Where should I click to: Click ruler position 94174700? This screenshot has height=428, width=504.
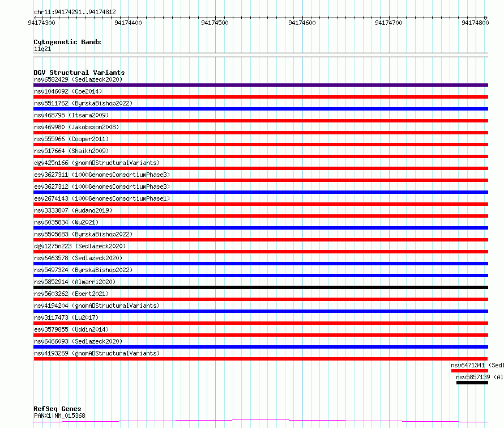tap(388, 23)
